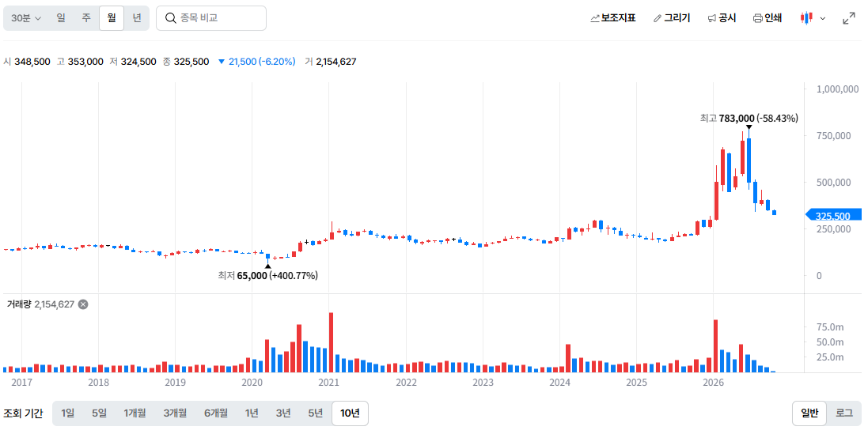Click the magnifier icon in search box
The height and width of the screenshot is (434, 868).
[x=171, y=18]
